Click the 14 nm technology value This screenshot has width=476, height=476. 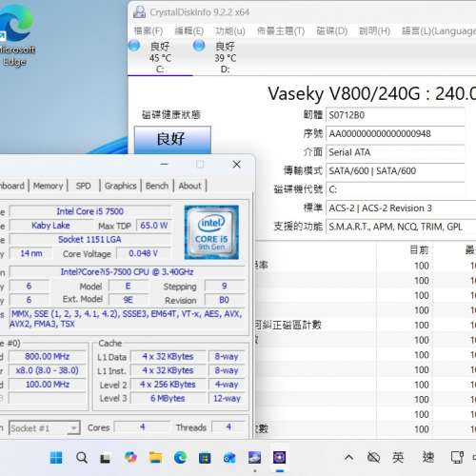(31, 253)
